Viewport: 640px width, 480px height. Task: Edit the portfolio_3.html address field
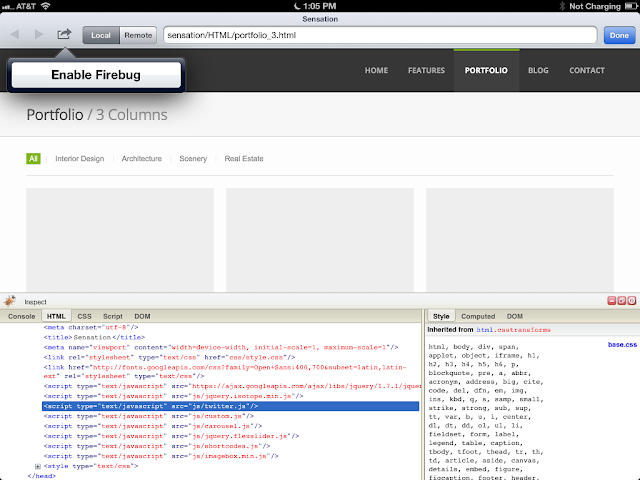coord(380,35)
